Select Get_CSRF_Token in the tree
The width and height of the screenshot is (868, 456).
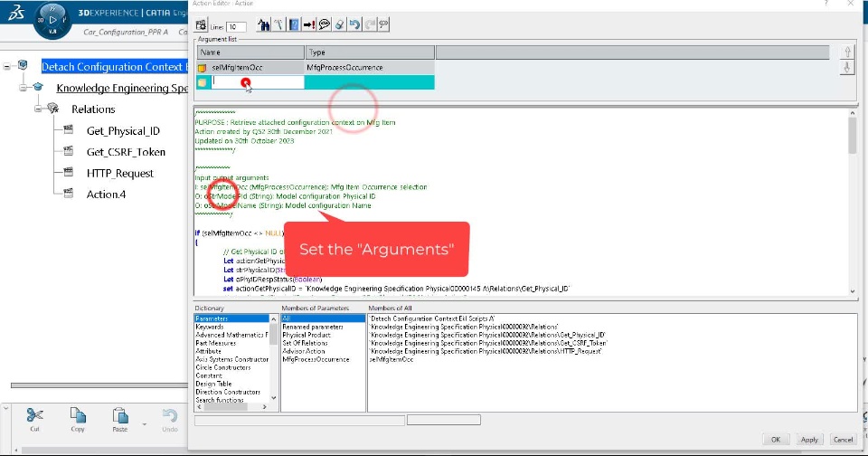click(126, 152)
